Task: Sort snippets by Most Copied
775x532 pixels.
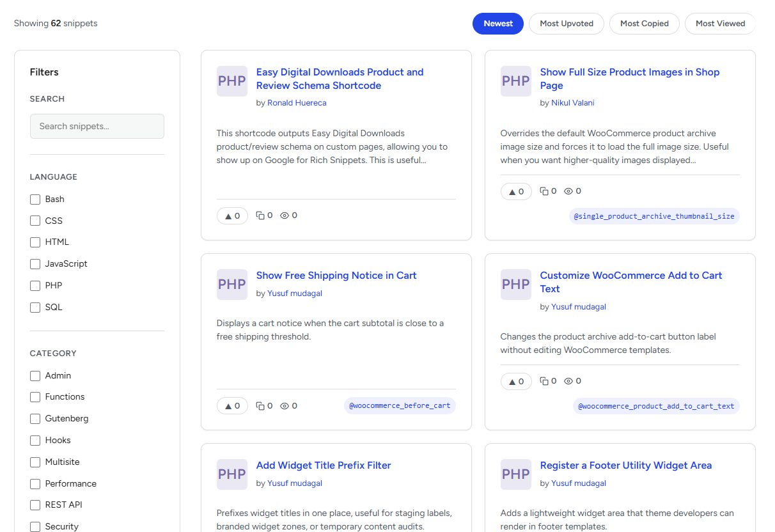Action: click(x=645, y=24)
